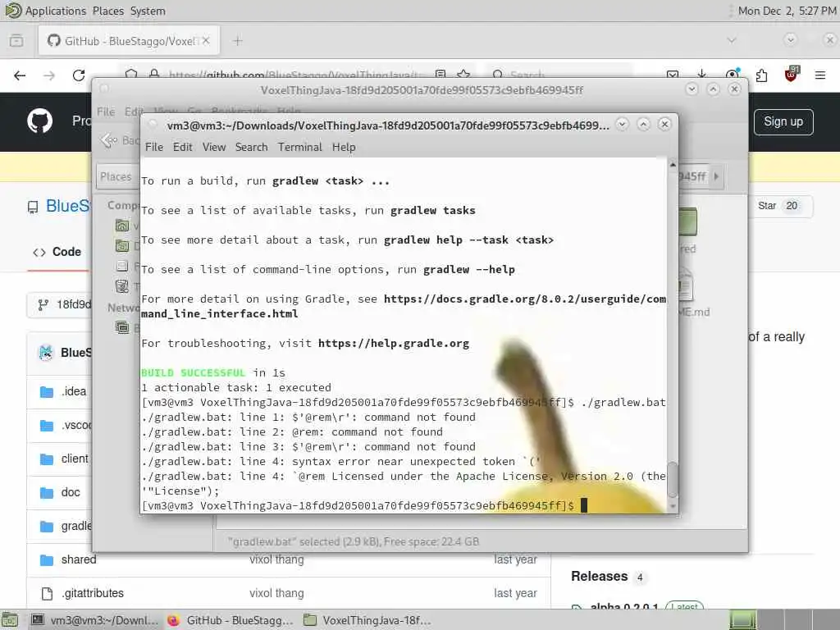
Task: Open a new browser tab
Action: pos(238,41)
